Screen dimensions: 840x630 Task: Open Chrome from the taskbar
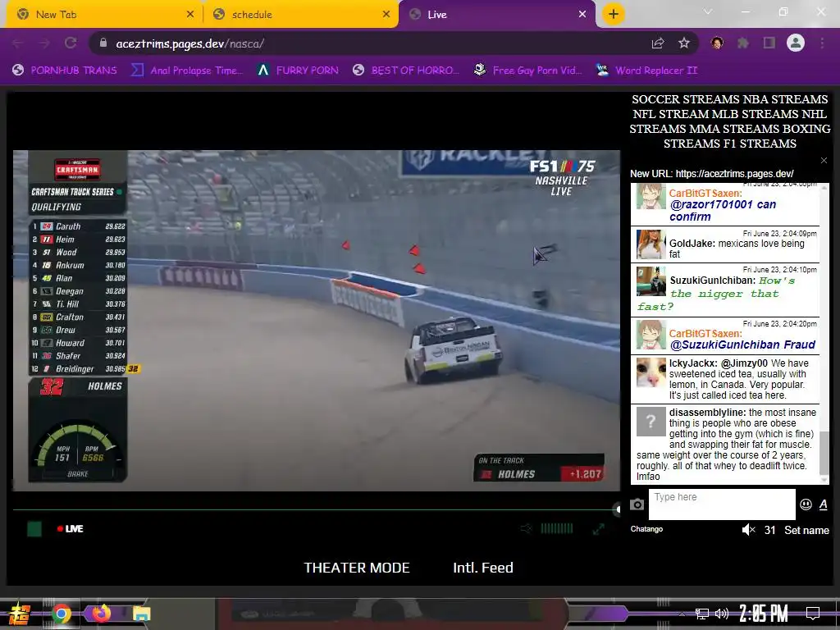coord(61,614)
